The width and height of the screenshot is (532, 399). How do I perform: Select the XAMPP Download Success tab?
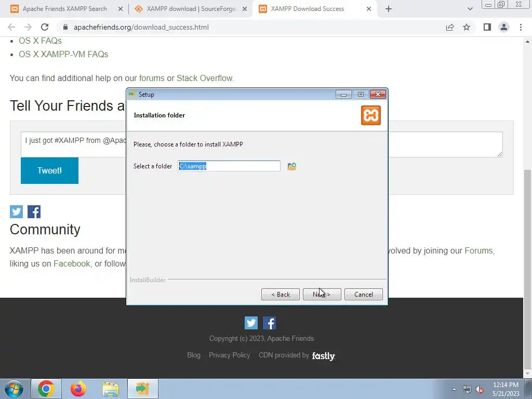(307, 9)
